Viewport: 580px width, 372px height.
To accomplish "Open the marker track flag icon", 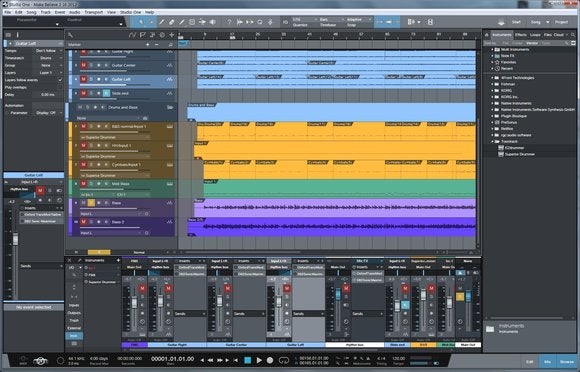I will (x=142, y=35).
